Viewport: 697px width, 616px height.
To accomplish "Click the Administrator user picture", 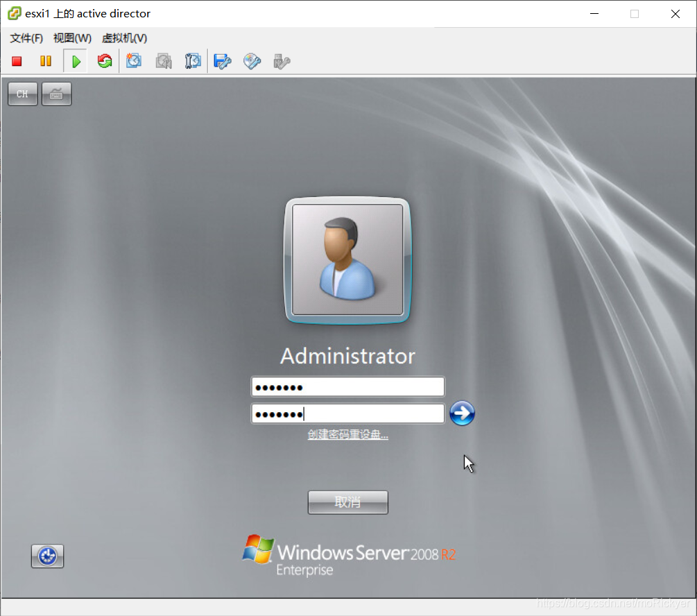I will [x=347, y=260].
